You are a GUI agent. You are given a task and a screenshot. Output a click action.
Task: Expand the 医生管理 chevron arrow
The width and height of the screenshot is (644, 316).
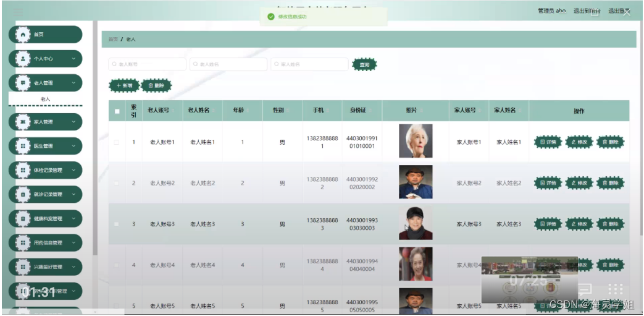(x=73, y=146)
